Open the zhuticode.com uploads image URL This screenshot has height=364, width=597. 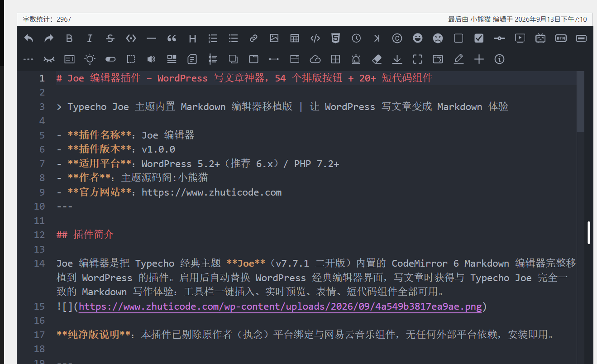pyautogui.click(x=280, y=307)
